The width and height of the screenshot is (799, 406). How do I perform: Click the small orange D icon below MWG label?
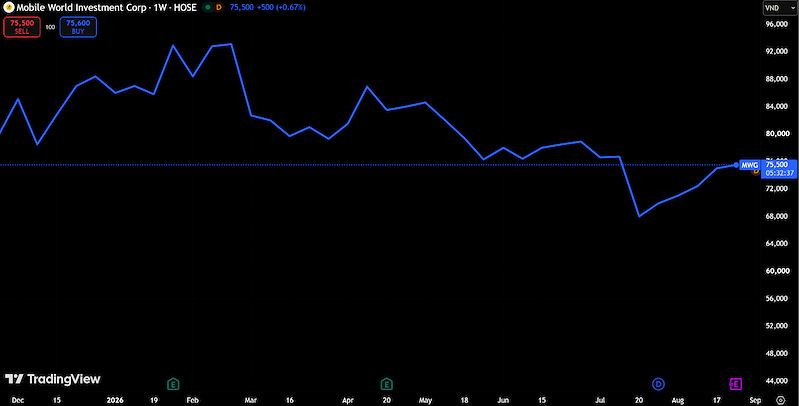[x=757, y=171]
